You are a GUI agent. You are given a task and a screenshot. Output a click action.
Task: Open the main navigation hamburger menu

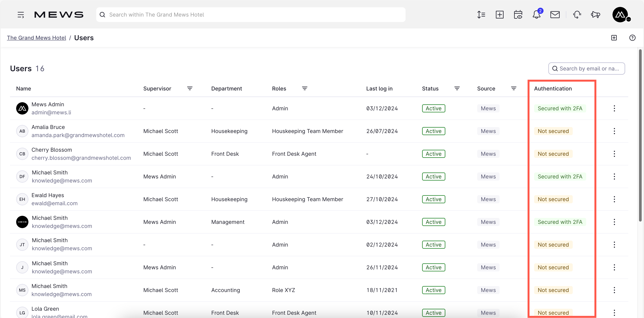coord(21,14)
